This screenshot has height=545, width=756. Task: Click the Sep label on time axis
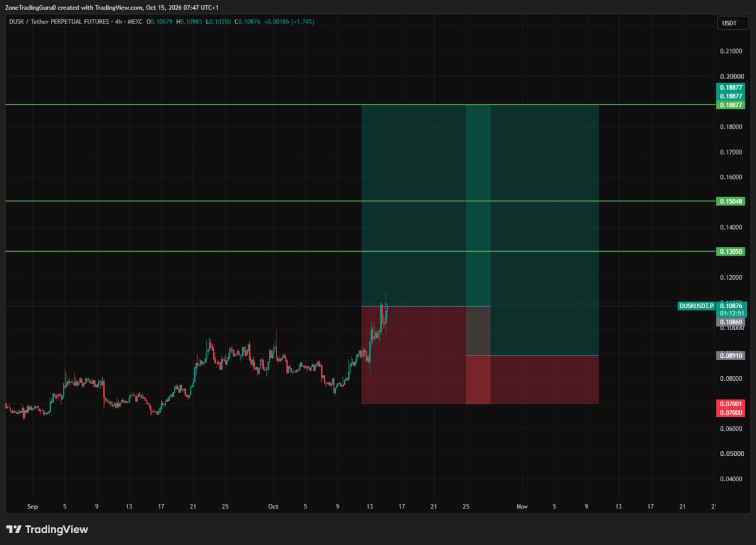[x=32, y=507]
